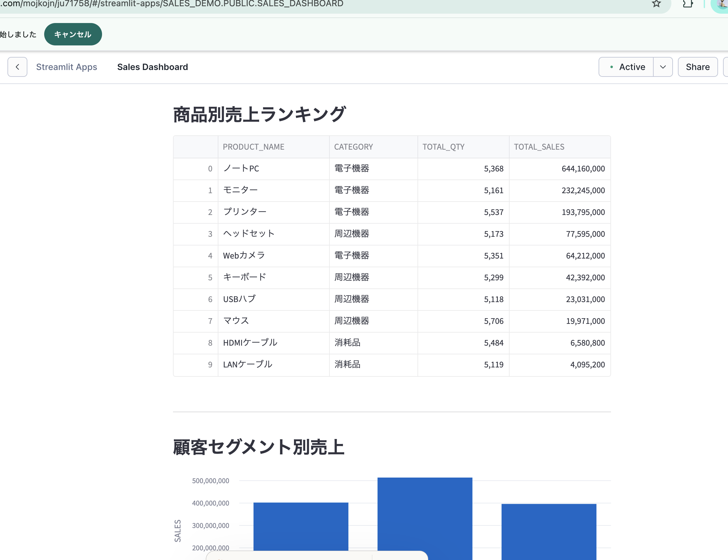Click the green status dot beside Active
The height and width of the screenshot is (560, 728).
(612, 67)
